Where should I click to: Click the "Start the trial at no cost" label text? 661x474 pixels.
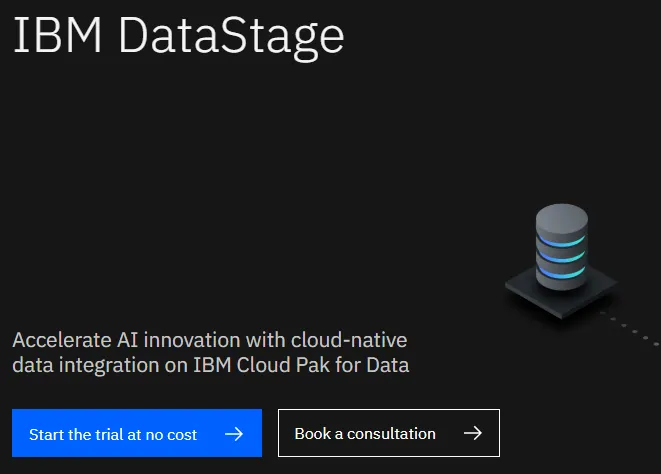point(113,434)
